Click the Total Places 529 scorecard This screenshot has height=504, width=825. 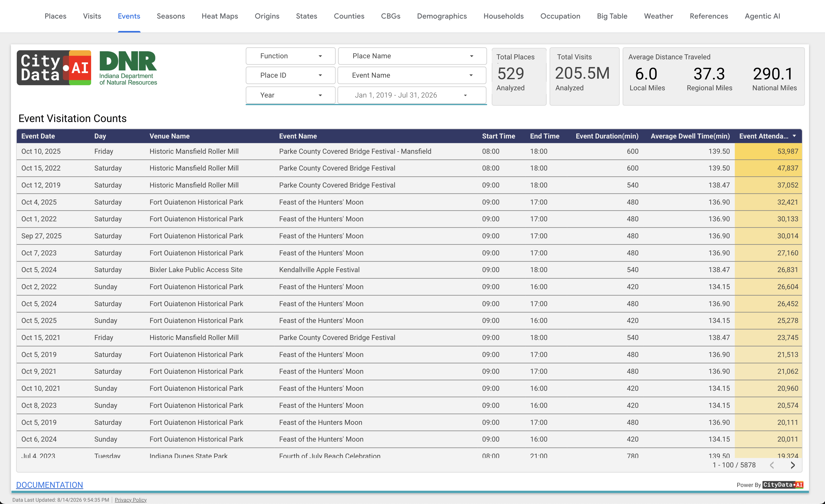(519, 76)
